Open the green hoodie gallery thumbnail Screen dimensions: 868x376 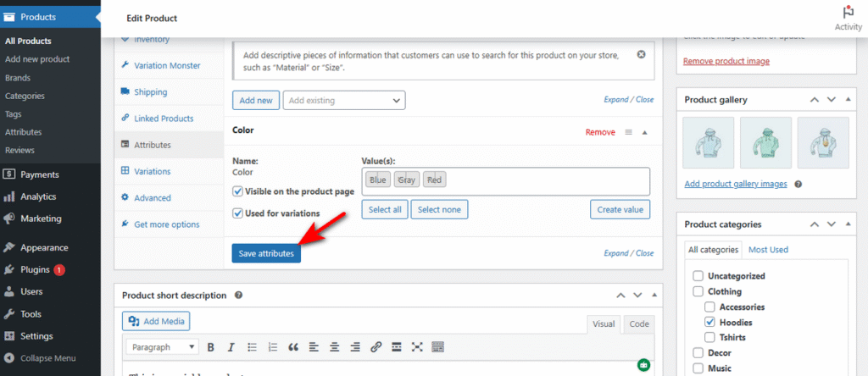click(x=766, y=142)
